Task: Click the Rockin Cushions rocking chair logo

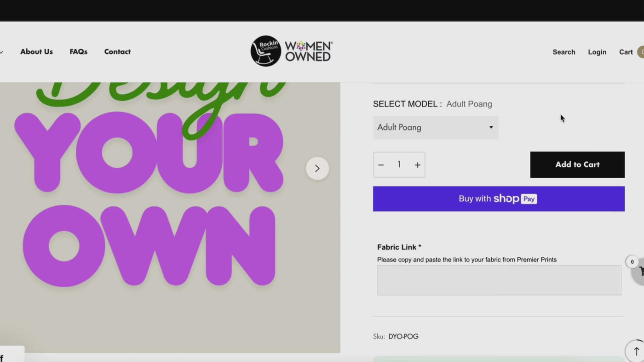Action: 265,51
